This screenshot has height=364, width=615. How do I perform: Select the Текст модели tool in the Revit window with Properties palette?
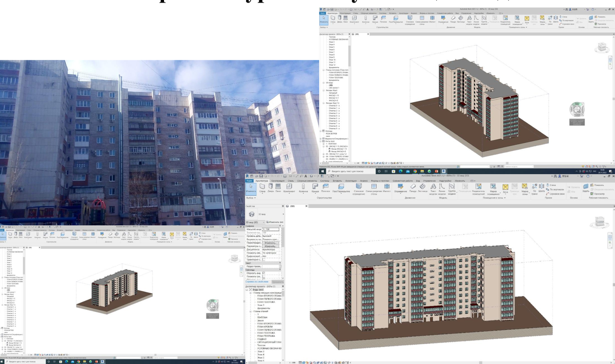click(x=433, y=189)
